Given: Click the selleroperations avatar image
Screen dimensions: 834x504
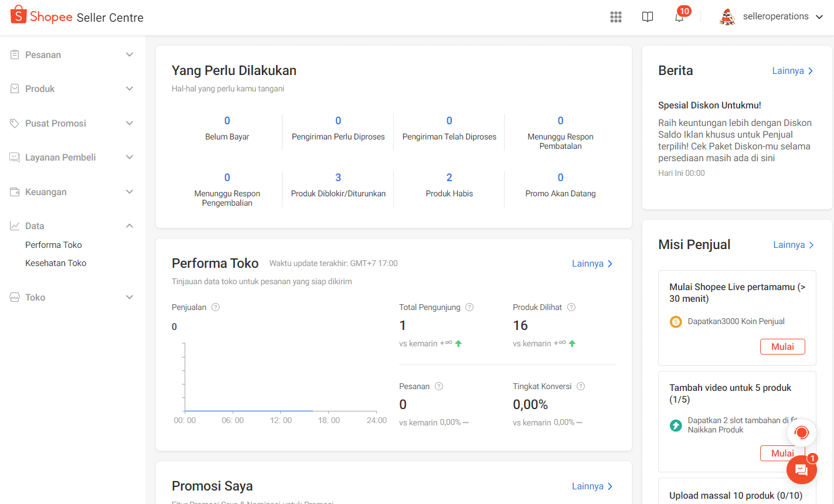Looking at the screenshot, I should coord(727,17).
